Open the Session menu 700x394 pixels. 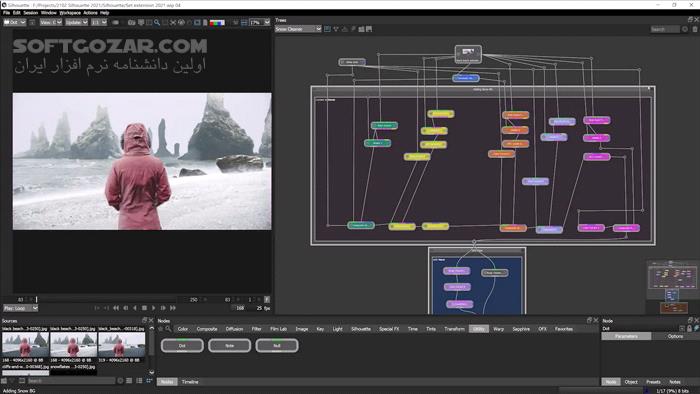31,13
